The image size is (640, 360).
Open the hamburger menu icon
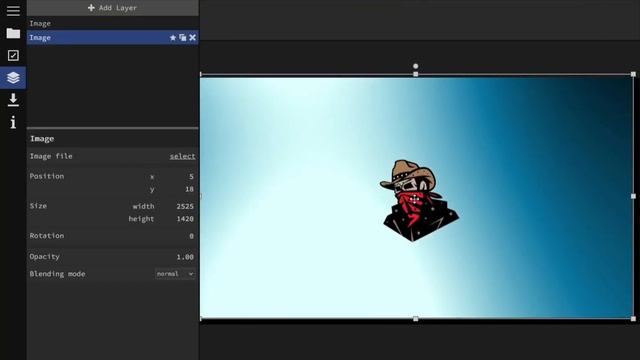(x=13, y=11)
